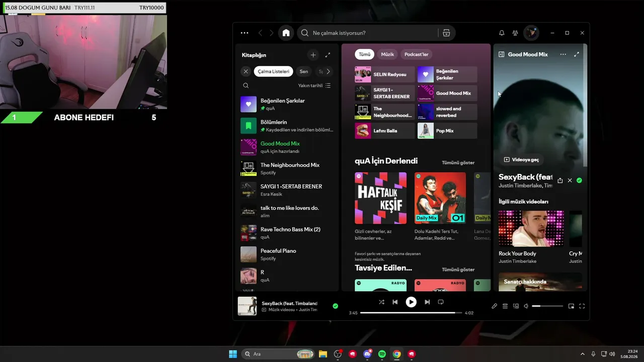Open SAYGI 1 -SERTAB ERENER in the library list
644x362 pixels.
pos(287,190)
